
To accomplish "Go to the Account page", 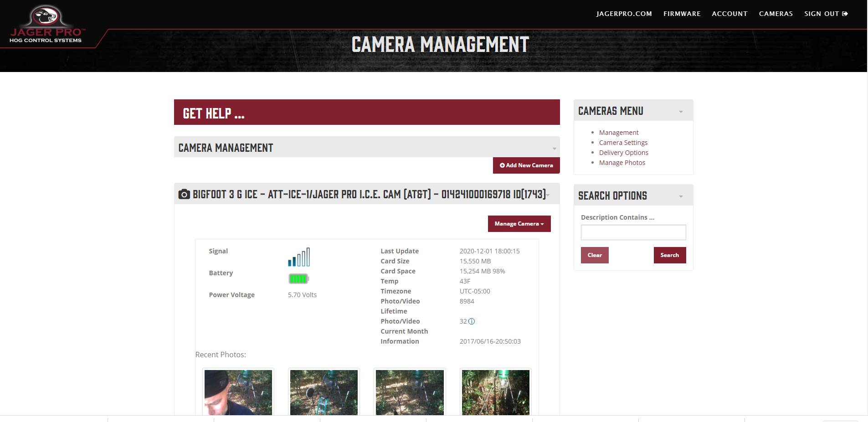I will pos(729,14).
